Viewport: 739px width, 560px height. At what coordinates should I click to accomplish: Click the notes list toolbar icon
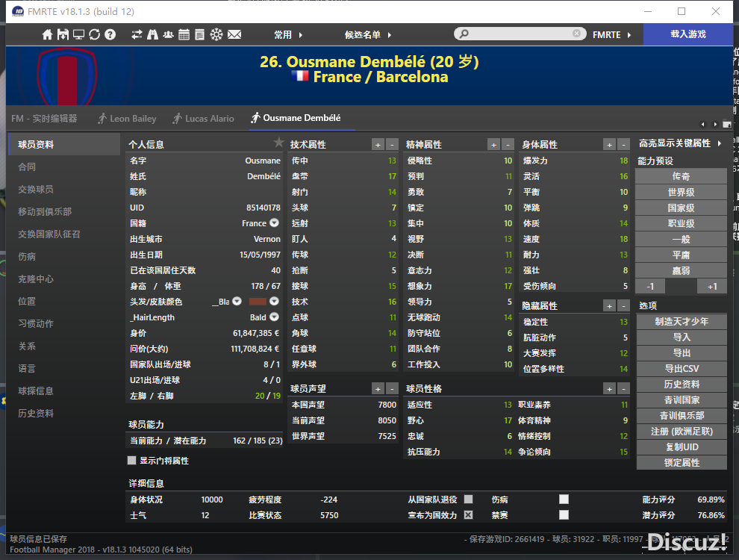tap(200, 34)
